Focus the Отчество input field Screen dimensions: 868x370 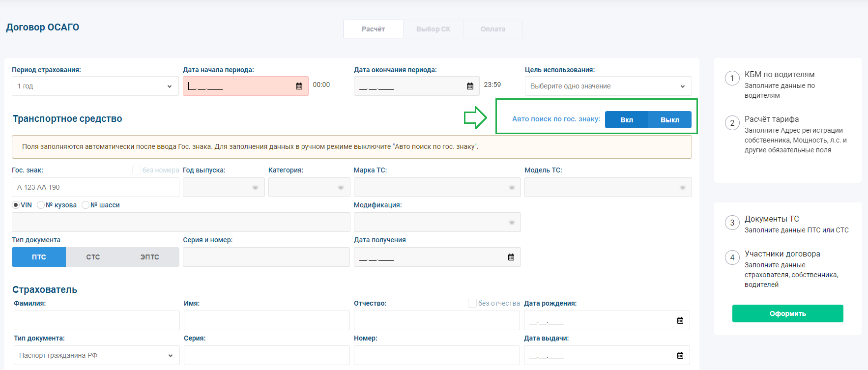(x=437, y=320)
